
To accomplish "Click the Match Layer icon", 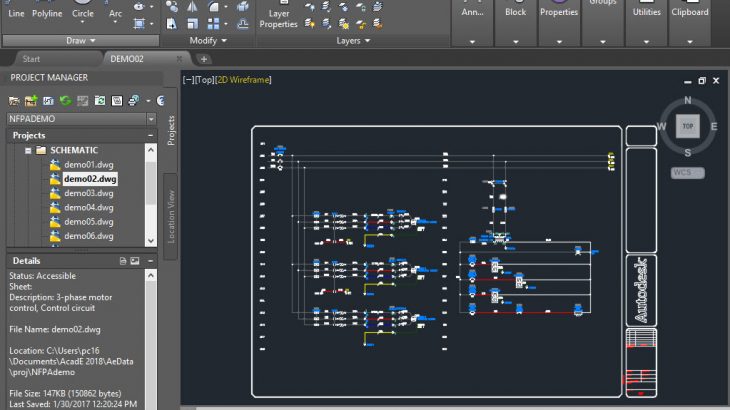I will point(378,23).
